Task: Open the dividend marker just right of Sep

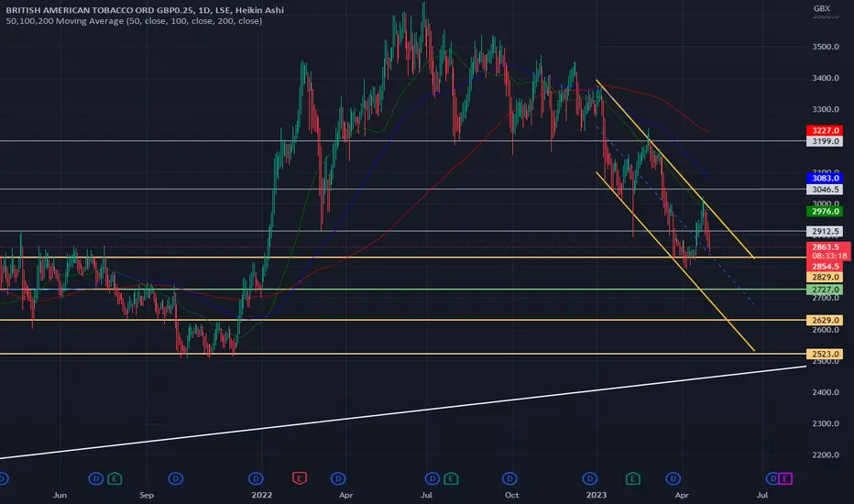Action: [x=175, y=479]
